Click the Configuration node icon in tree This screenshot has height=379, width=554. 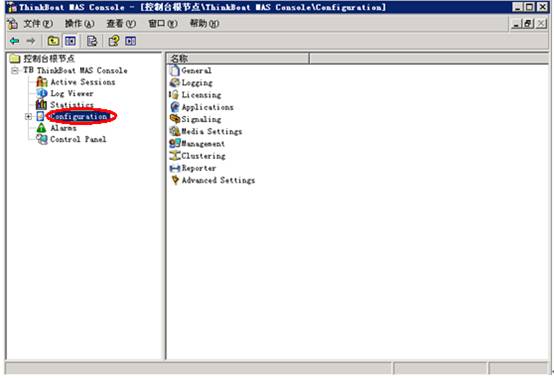[41, 116]
